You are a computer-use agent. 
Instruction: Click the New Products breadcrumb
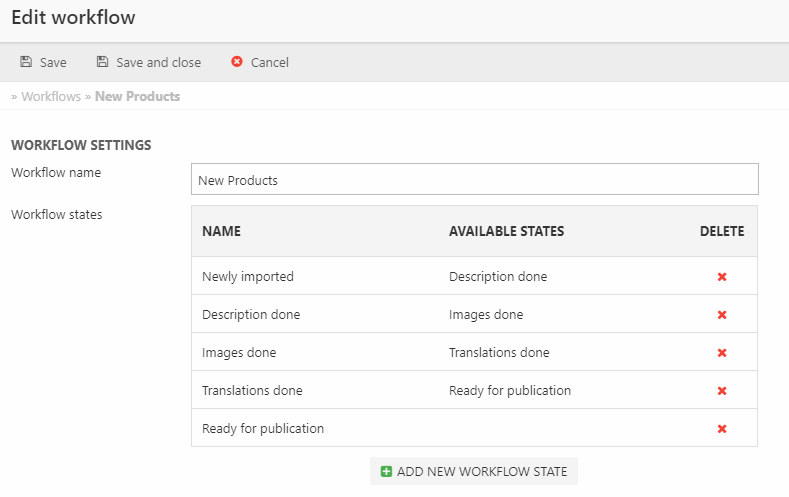pos(137,97)
